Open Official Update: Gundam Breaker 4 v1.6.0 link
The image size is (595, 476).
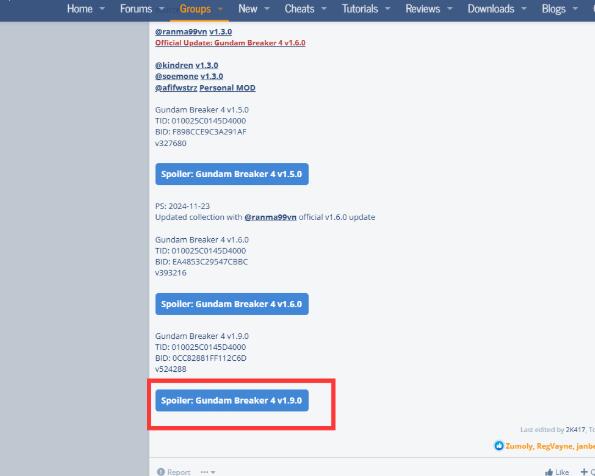230,43
